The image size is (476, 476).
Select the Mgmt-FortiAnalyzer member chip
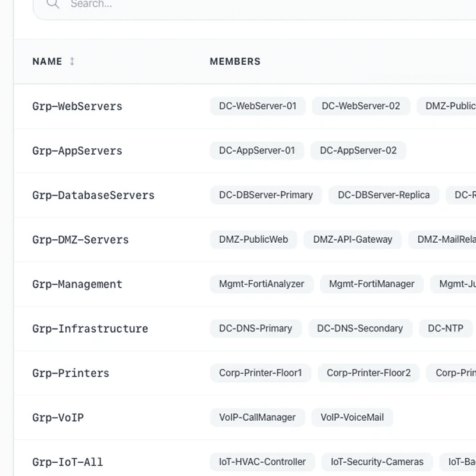coord(261,284)
